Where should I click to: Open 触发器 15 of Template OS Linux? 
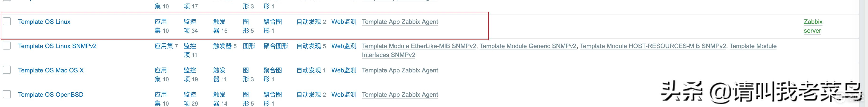220,26
